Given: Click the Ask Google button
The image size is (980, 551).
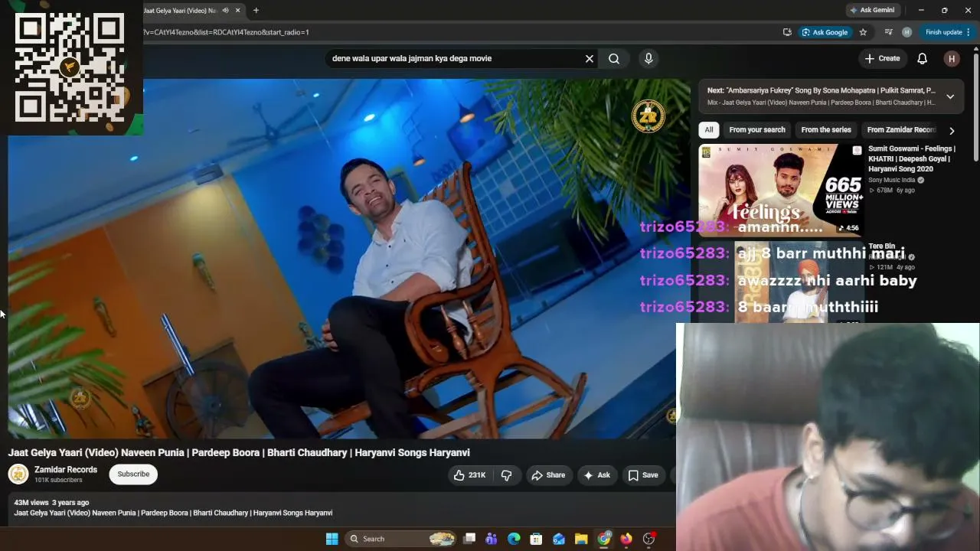Looking at the screenshot, I should pyautogui.click(x=825, y=32).
